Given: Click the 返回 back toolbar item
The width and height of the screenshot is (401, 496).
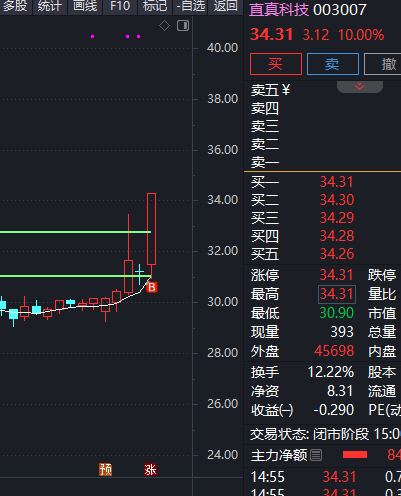Looking at the screenshot, I should 226,7.
